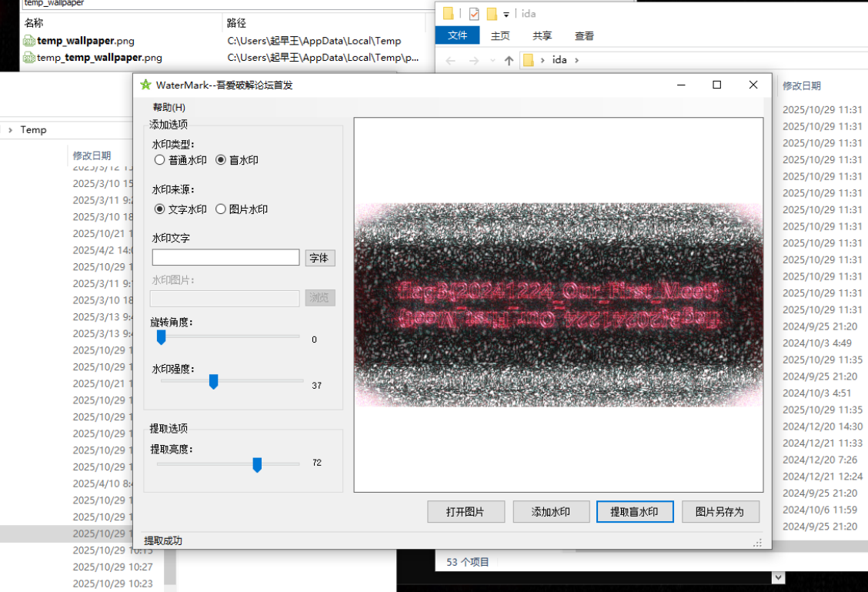
Task: Select the 普通水印 radio button
Action: (x=160, y=160)
